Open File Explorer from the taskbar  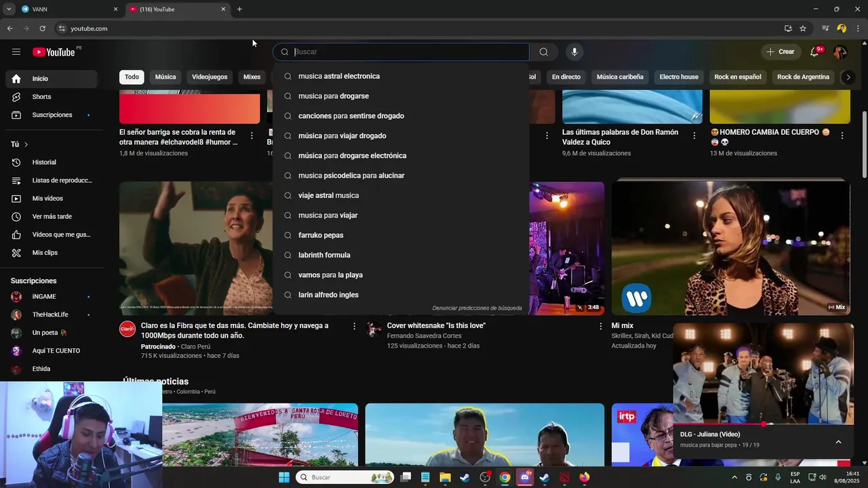(x=445, y=477)
